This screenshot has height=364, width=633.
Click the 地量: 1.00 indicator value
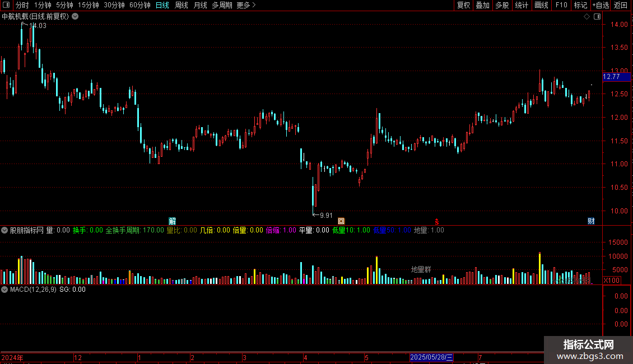point(429,230)
